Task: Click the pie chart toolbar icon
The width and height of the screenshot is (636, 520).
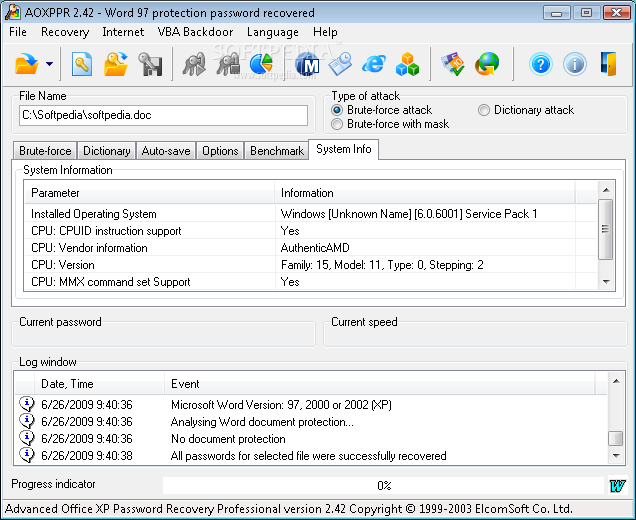Action: [x=261, y=64]
